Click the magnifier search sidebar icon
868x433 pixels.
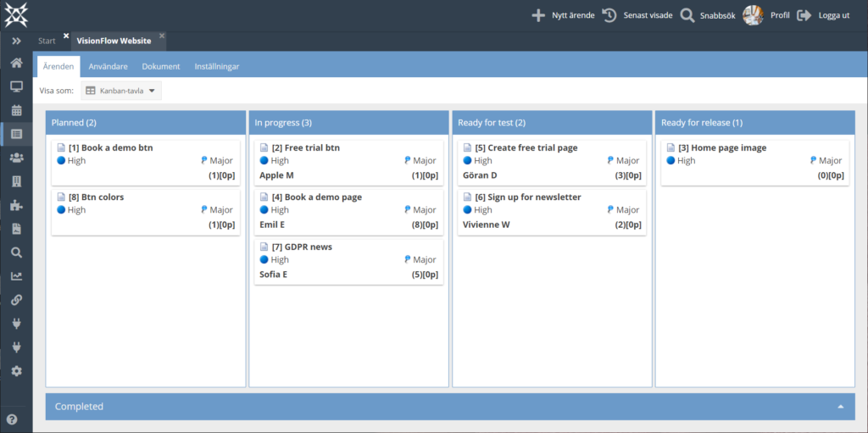point(17,253)
